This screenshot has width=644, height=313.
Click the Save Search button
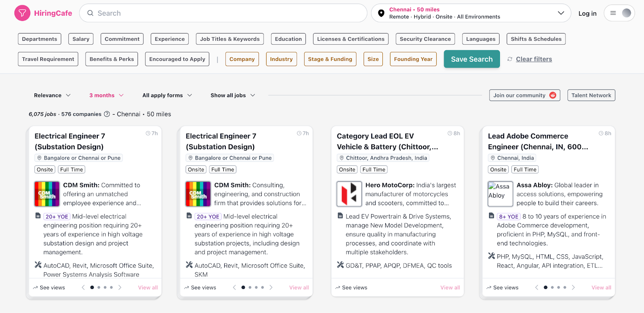pos(472,59)
